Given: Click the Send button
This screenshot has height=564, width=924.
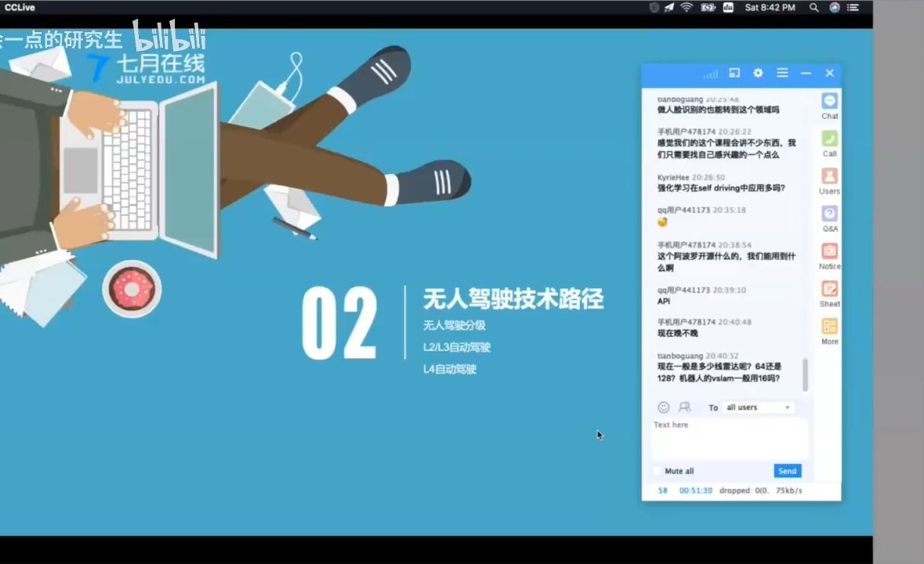Looking at the screenshot, I should click(787, 471).
